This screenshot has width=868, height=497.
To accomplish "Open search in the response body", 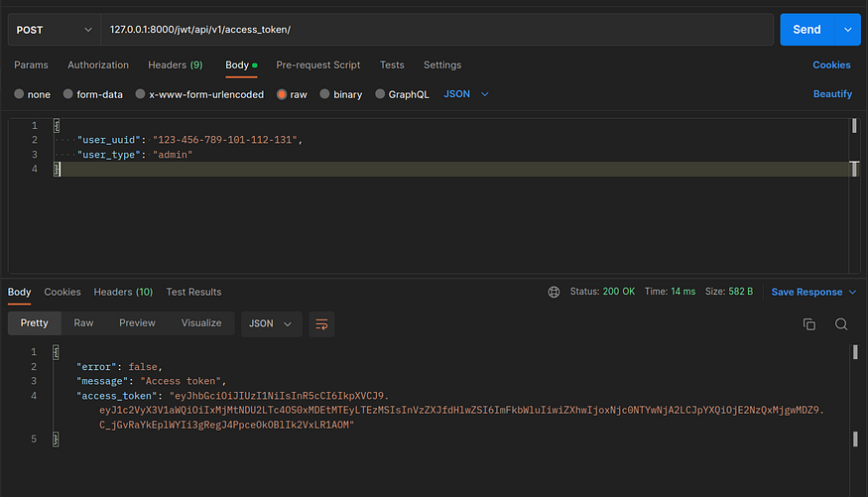I will 841,324.
